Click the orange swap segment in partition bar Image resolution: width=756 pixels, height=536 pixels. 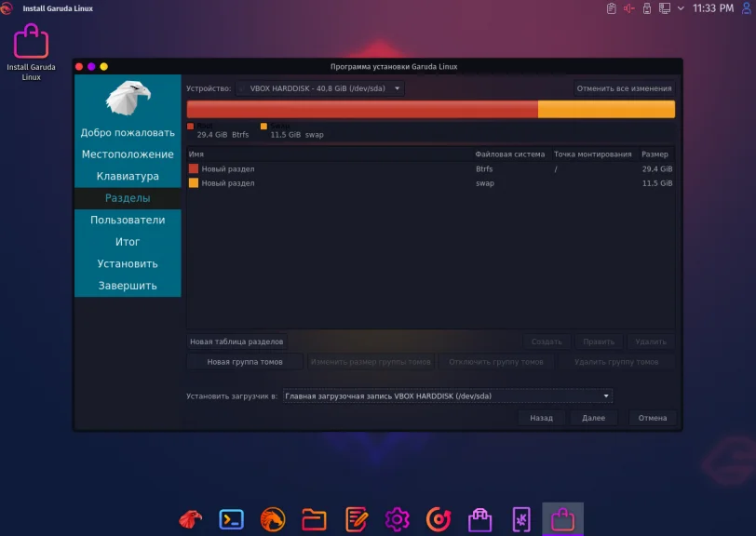click(605, 109)
